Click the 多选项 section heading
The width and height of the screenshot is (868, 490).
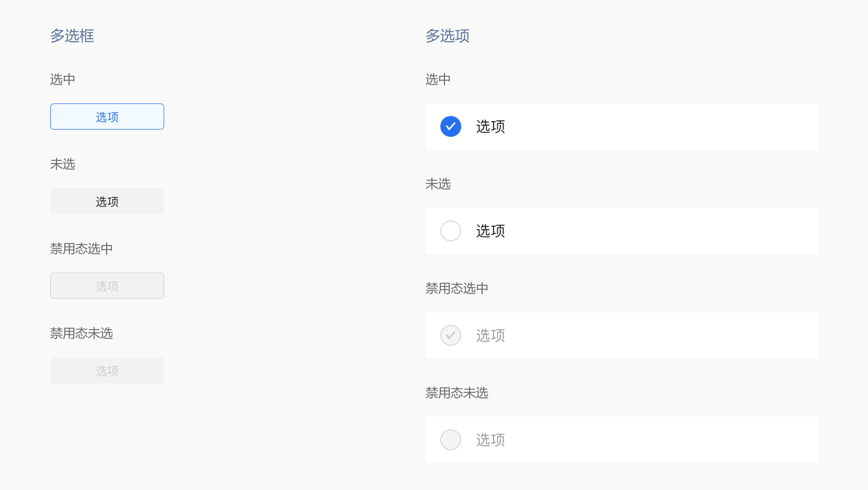click(447, 36)
